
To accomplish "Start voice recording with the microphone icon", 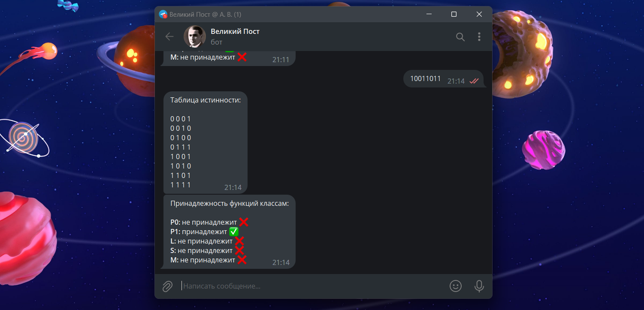I will click(x=479, y=286).
